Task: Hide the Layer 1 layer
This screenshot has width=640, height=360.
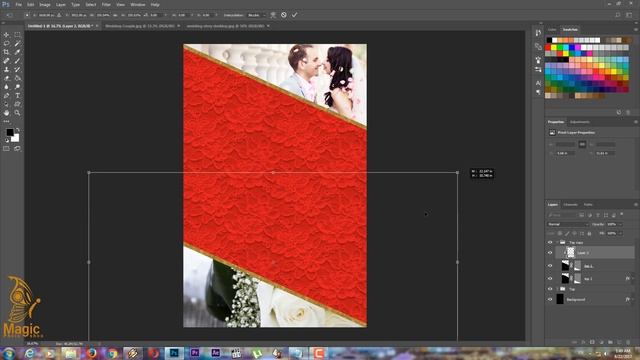Action: [550, 253]
